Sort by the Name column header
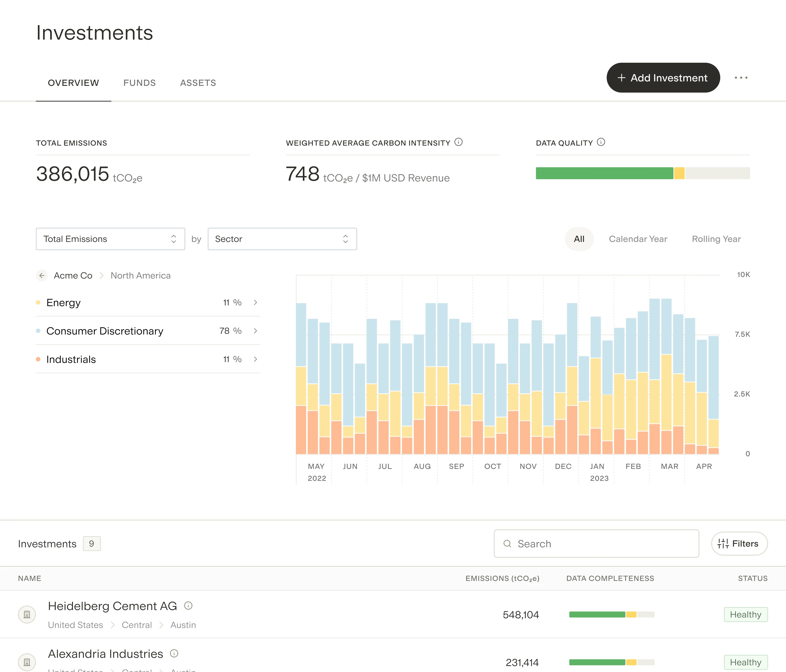 (x=30, y=578)
